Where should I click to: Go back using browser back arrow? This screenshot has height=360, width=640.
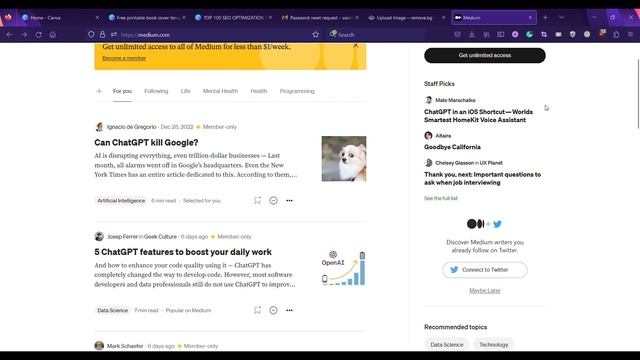point(9,35)
